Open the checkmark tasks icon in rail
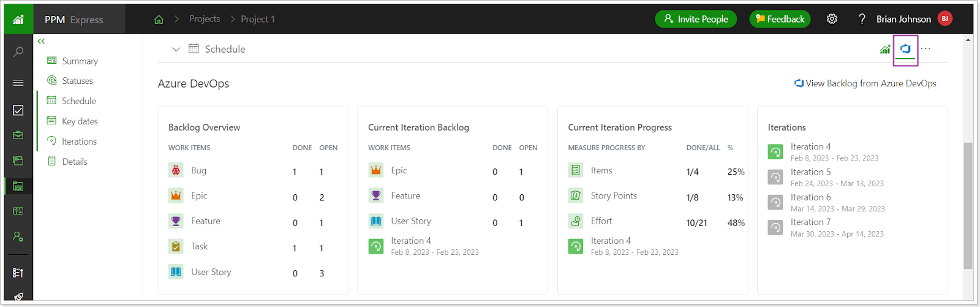 point(18,110)
